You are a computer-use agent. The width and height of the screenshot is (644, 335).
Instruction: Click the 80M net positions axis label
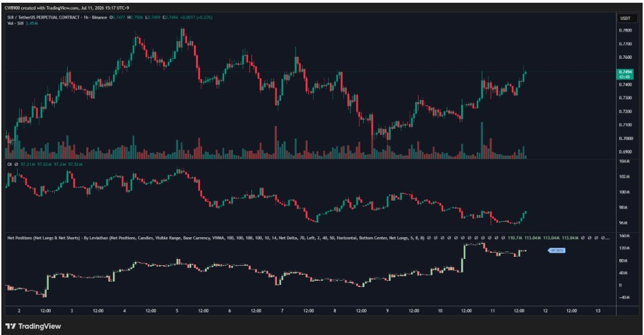click(x=623, y=261)
